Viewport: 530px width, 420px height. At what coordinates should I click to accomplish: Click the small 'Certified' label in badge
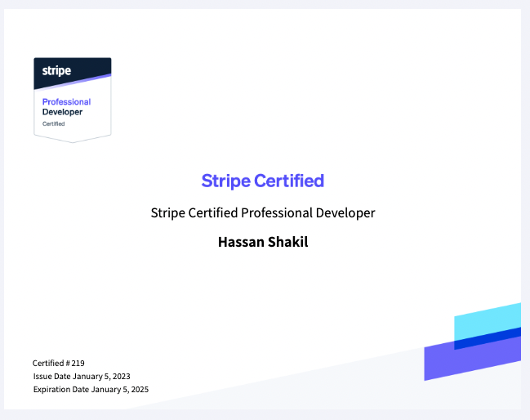[x=53, y=123]
